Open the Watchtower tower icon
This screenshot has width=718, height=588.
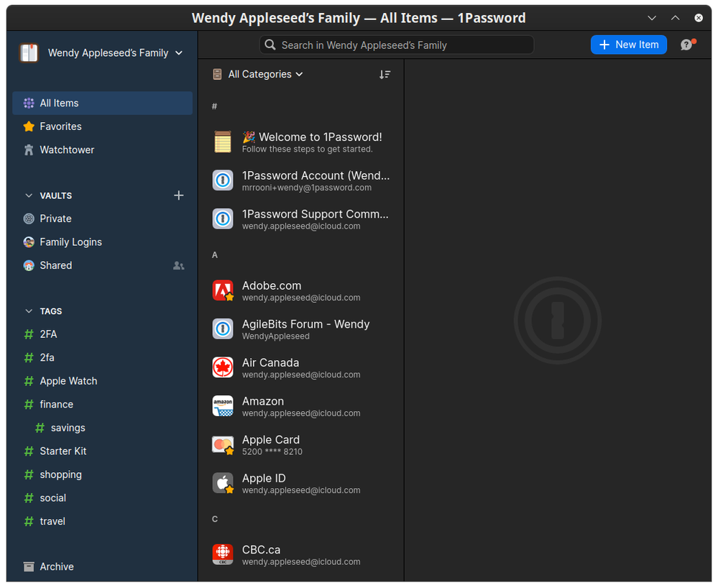pyautogui.click(x=29, y=150)
